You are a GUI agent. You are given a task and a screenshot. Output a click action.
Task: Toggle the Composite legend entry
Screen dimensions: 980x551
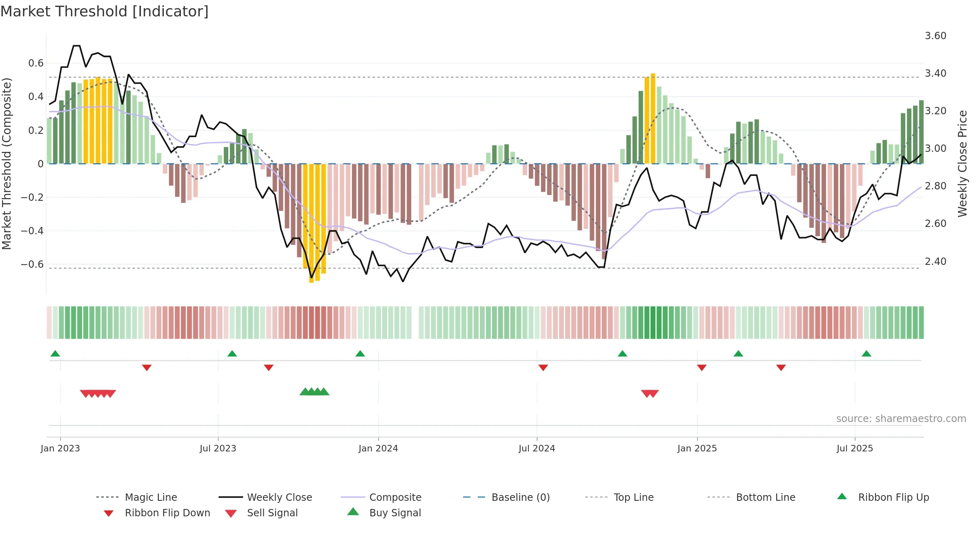pos(381,497)
